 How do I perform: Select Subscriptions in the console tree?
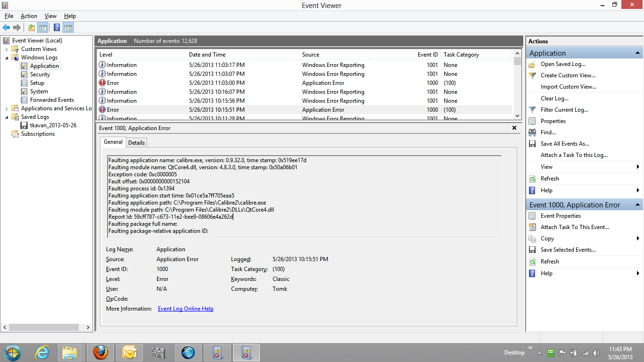(38, 134)
